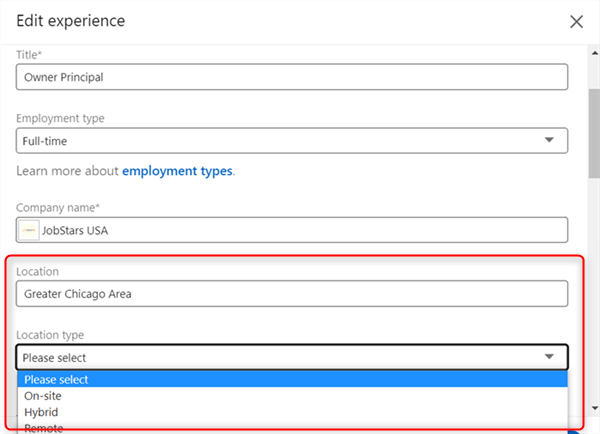Click the Greater Chicago Area location field
The height and width of the screenshot is (434, 600).
tap(292, 294)
